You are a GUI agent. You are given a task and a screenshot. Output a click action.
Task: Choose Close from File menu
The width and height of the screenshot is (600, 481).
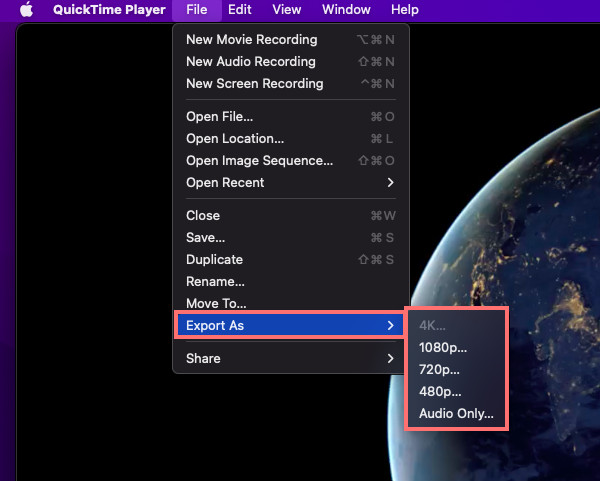point(291,215)
